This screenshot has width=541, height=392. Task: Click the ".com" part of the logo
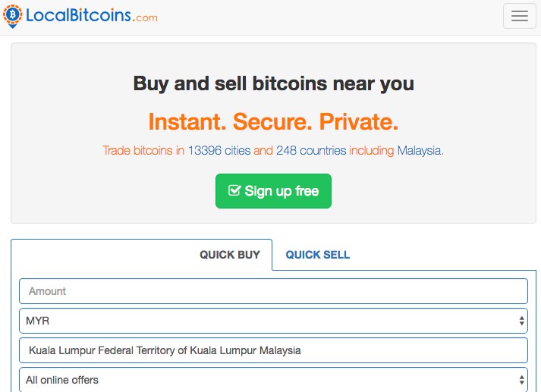(x=145, y=18)
